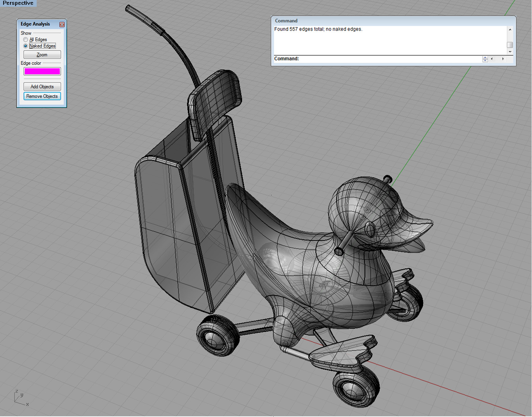Viewport: 532px width, 417px height.
Task: Click the command history scroll-up arrow
Action: 510,29
